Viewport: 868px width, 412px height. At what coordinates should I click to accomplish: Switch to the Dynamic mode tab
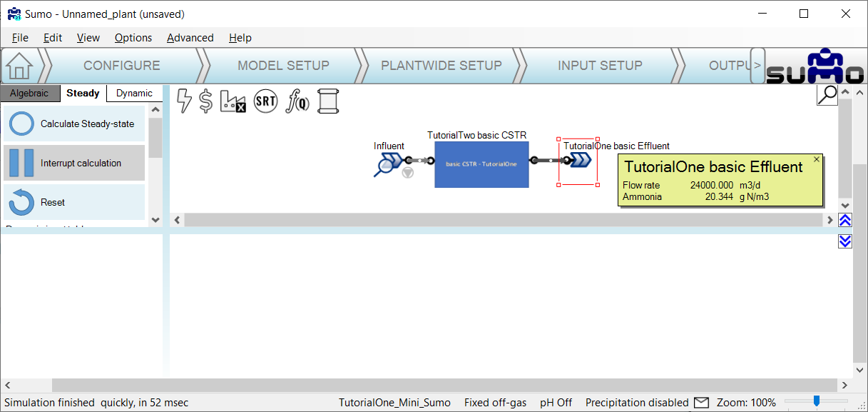point(134,94)
